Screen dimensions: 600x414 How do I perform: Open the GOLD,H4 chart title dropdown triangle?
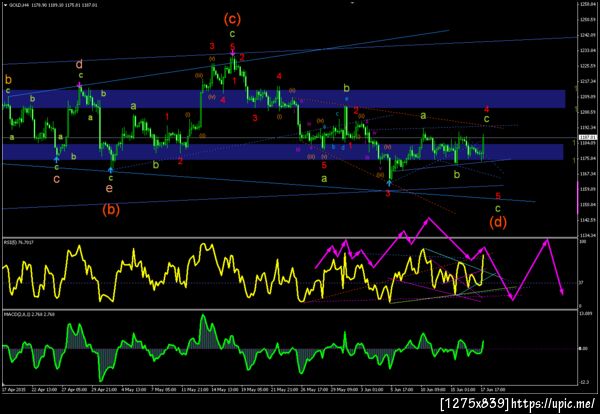pyautogui.click(x=5, y=5)
